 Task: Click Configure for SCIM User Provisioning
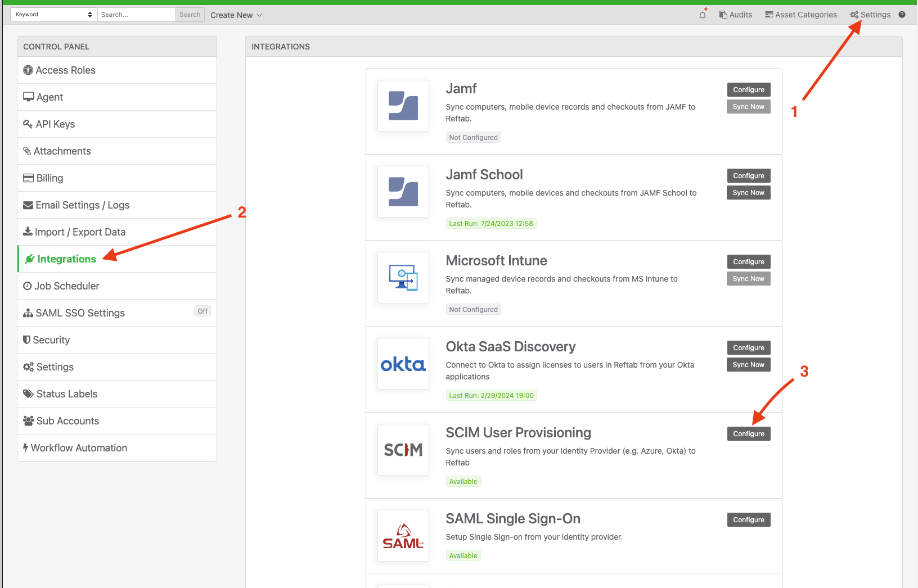click(x=748, y=433)
